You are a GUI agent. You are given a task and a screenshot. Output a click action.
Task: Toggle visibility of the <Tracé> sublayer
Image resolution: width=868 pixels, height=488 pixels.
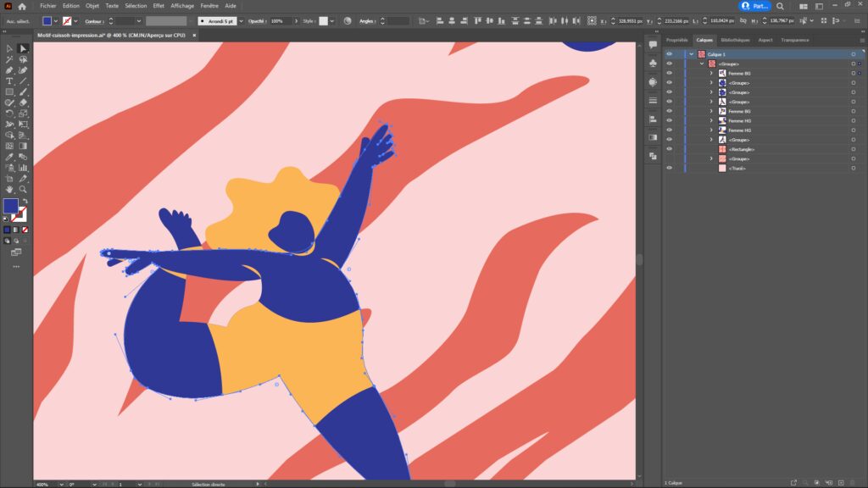[x=669, y=169]
